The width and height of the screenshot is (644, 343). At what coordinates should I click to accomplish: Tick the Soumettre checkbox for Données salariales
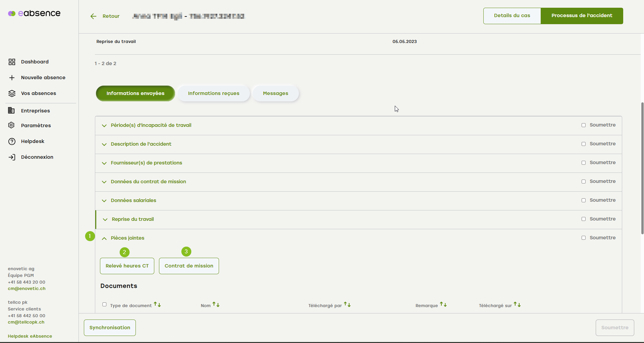[584, 200]
